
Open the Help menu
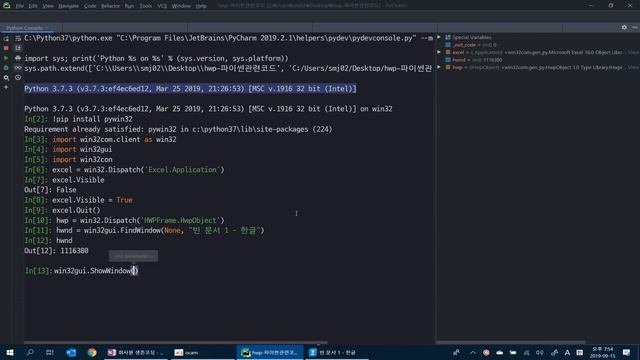(x=201, y=6)
